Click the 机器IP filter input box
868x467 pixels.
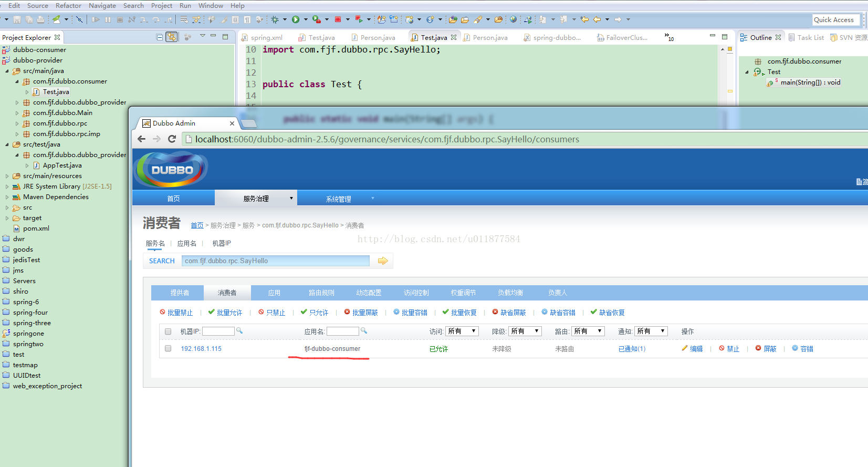[x=218, y=331]
